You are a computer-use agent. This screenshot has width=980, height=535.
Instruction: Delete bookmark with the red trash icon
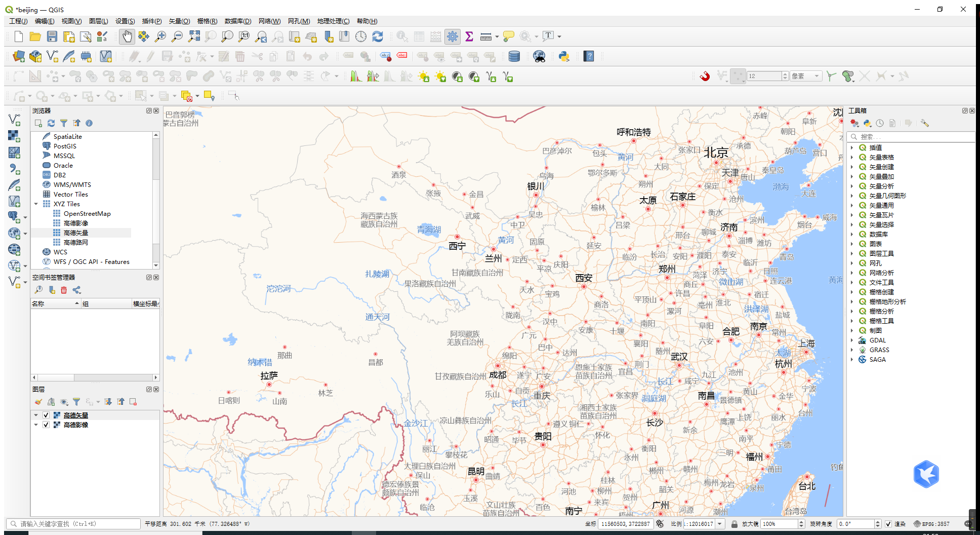coord(64,290)
